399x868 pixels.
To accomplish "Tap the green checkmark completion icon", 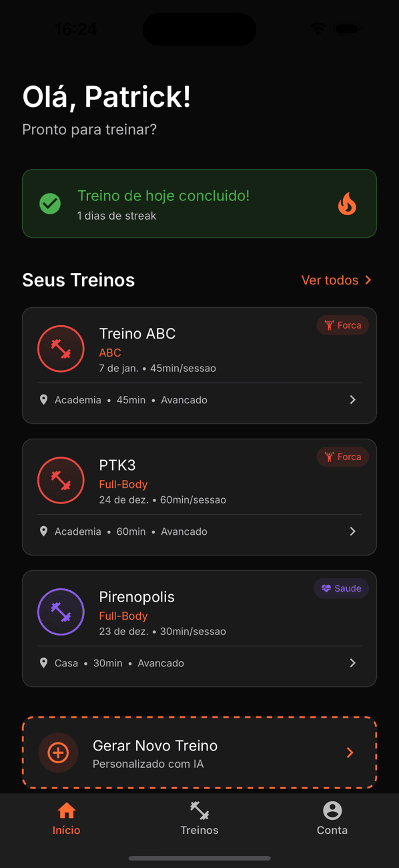I will (49, 204).
